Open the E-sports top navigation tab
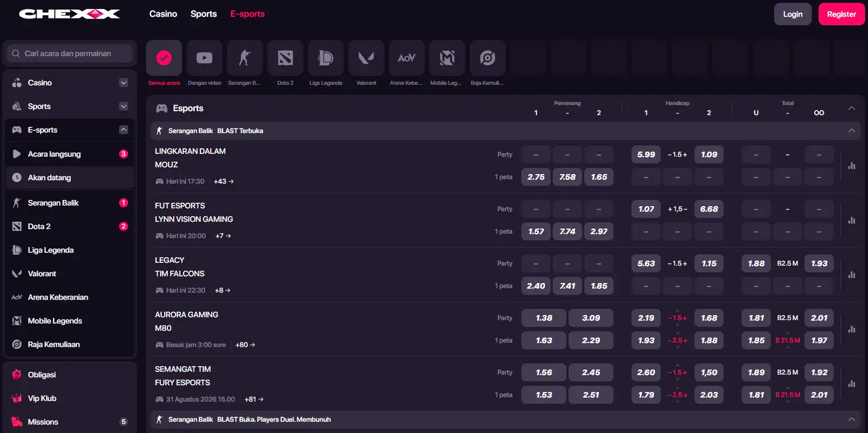This screenshot has width=868, height=433. pos(247,14)
